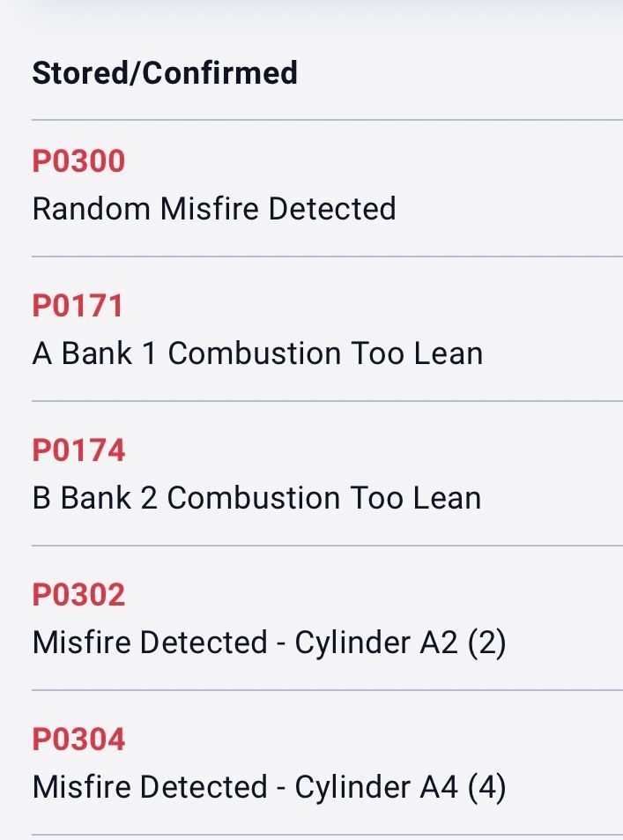
Task: Tap the words Cylinder A4
Action: (376, 787)
